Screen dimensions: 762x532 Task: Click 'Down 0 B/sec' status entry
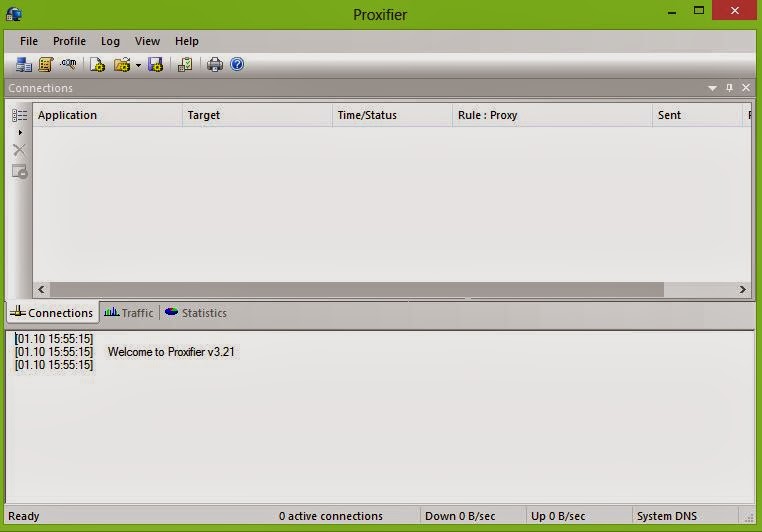pyautogui.click(x=460, y=516)
